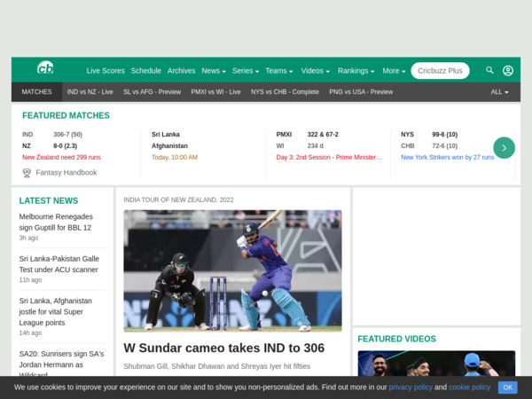Read Melbourne Renegades sign Guptill news
The width and height of the screenshot is (532, 399).
56,222
